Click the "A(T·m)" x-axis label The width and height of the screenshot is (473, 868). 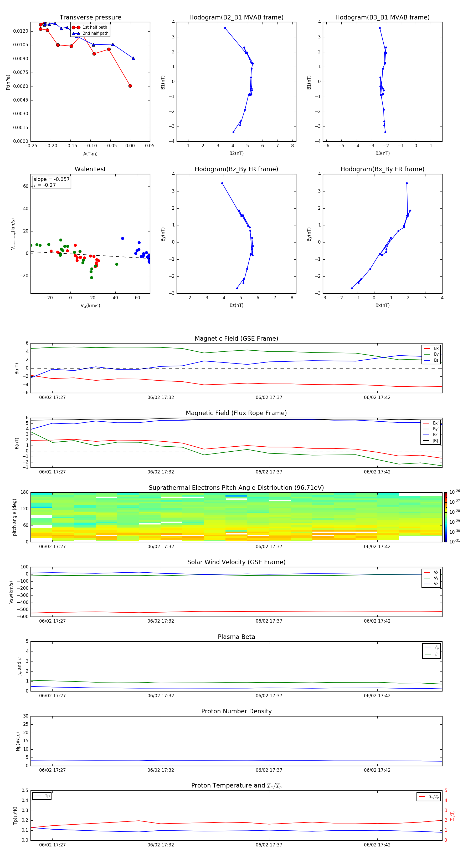tap(90, 154)
